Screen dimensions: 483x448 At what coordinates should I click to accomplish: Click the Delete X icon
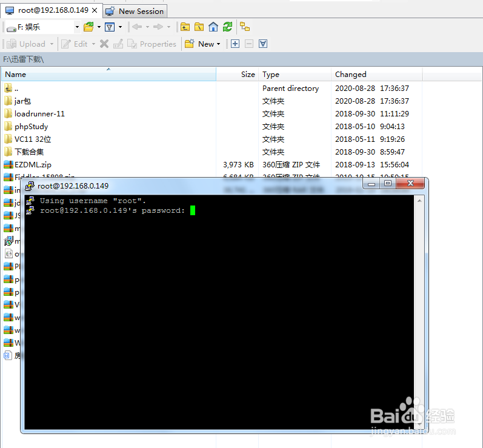tap(104, 44)
